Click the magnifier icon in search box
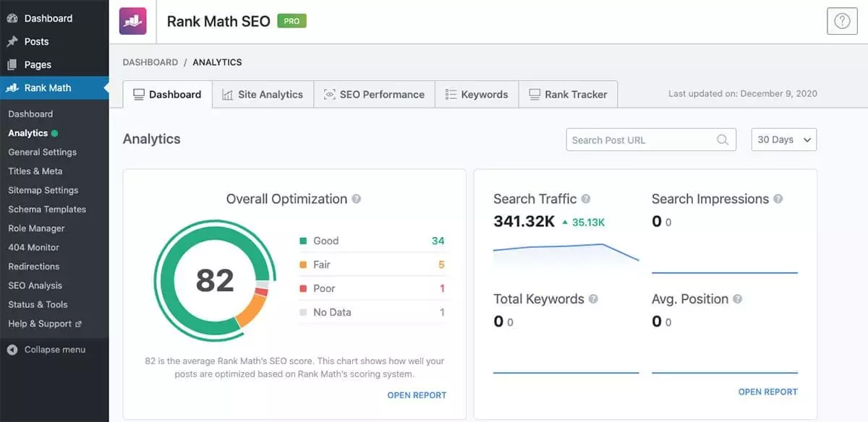Image resolution: width=868 pixels, height=422 pixels. (722, 140)
